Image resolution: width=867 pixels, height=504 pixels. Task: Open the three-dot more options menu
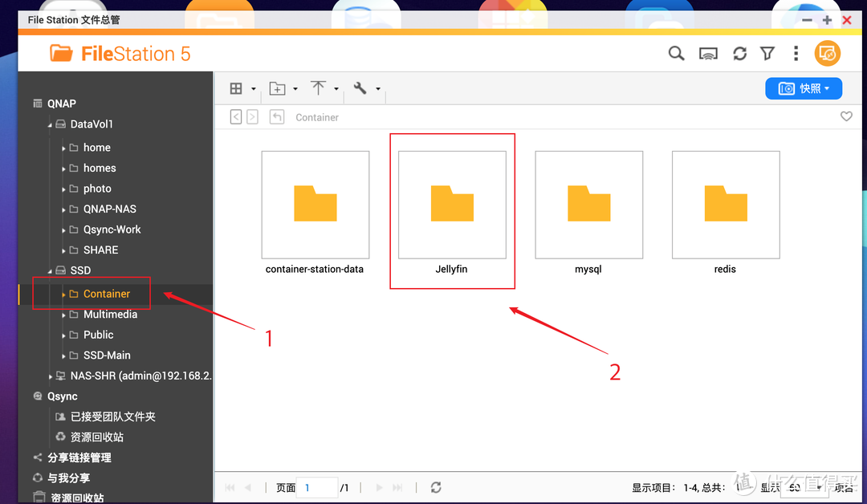796,54
